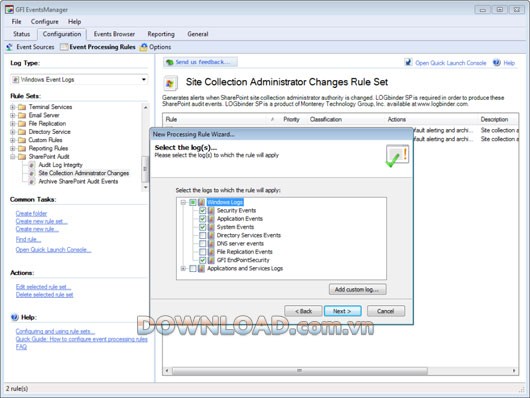Expand the Custom Rules rule set
The width and height of the screenshot is (530, 398).
click(x=13, y=140)
